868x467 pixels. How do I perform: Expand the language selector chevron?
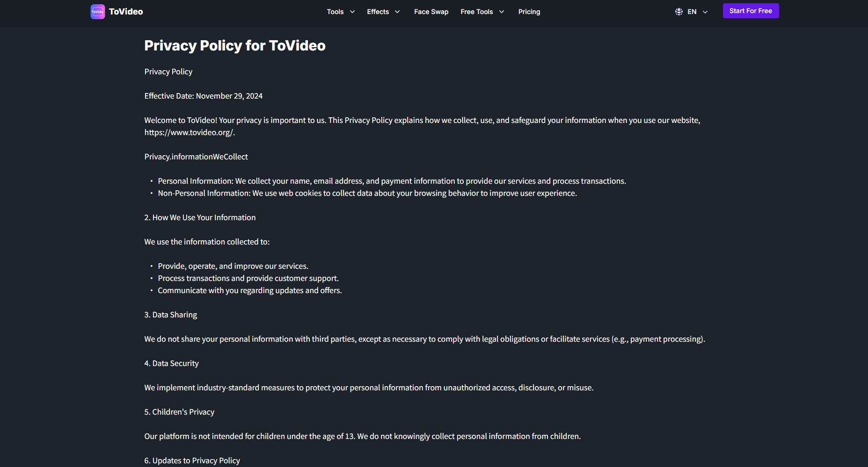click(x=705, y=12)
